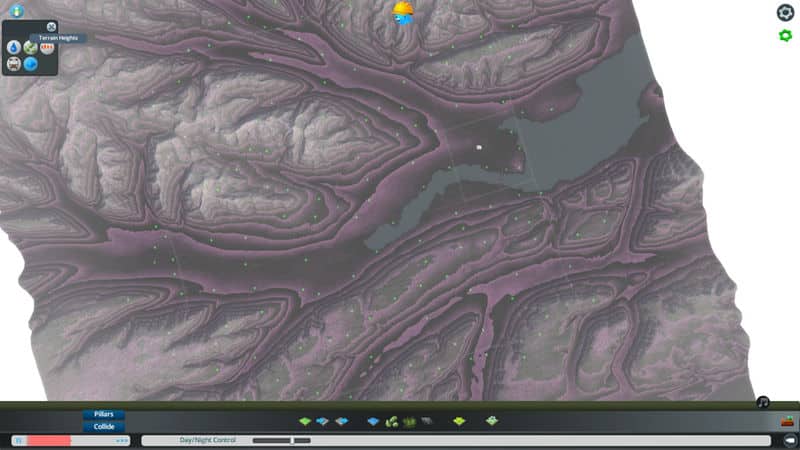Toggle the Collide option
The height and width of the screenshot is (450, 800).
(104, 426)
